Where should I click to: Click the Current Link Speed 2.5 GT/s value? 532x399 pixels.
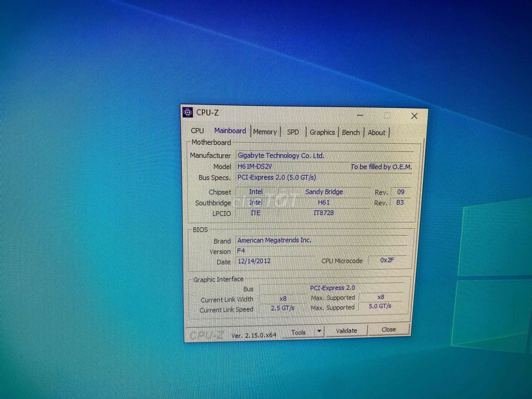[282, 308]
